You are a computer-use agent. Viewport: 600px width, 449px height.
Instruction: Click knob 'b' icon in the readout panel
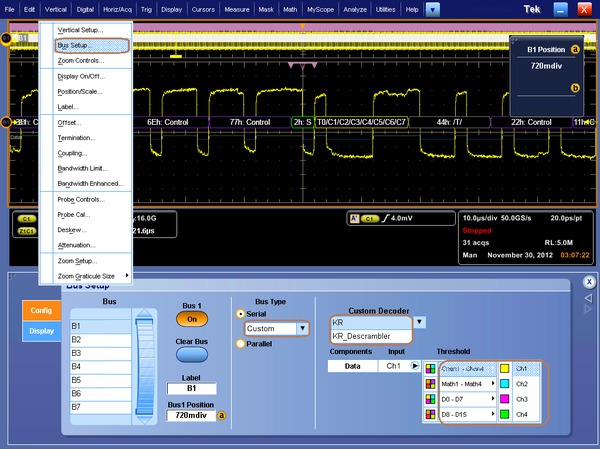coord(575,88)
